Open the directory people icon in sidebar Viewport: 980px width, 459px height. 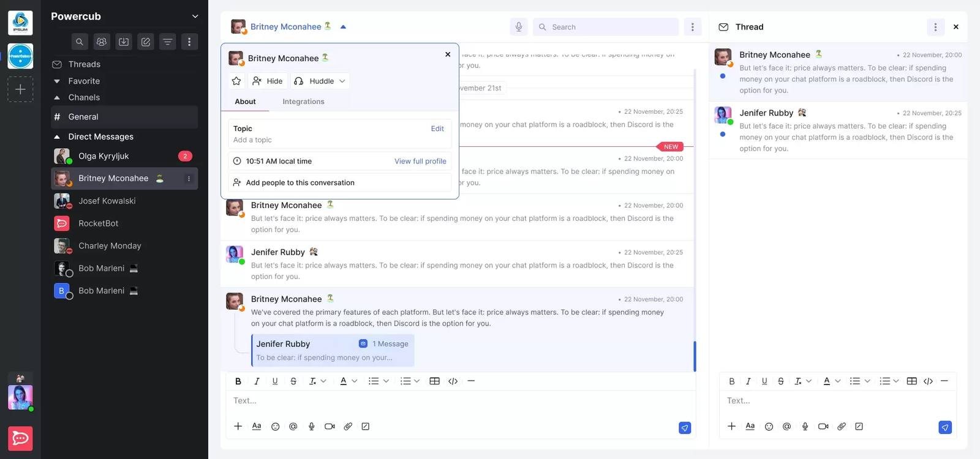coord(102,42)
